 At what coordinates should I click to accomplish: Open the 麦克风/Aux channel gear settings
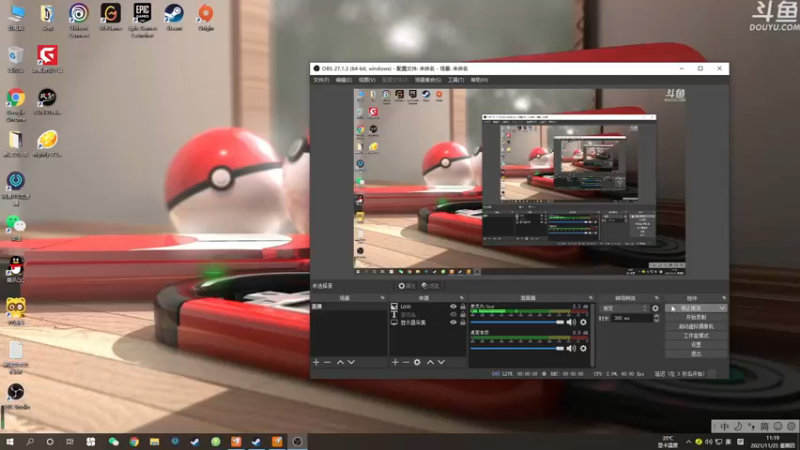pyautogui.click(x=583, y=322)
